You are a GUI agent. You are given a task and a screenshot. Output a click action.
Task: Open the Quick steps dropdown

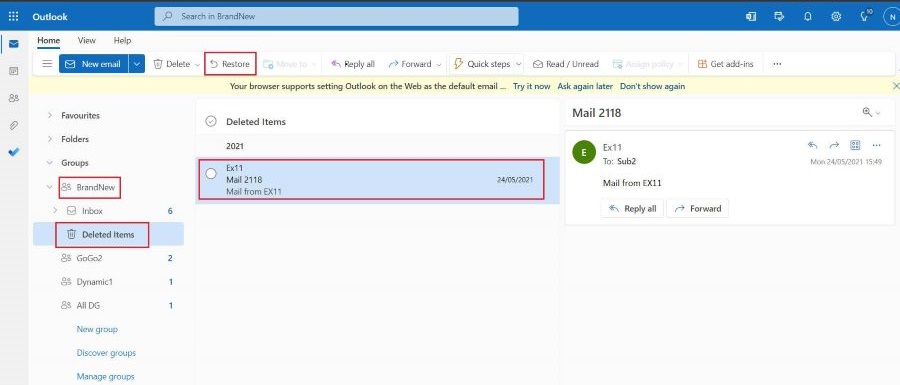[x=518, y=64]
